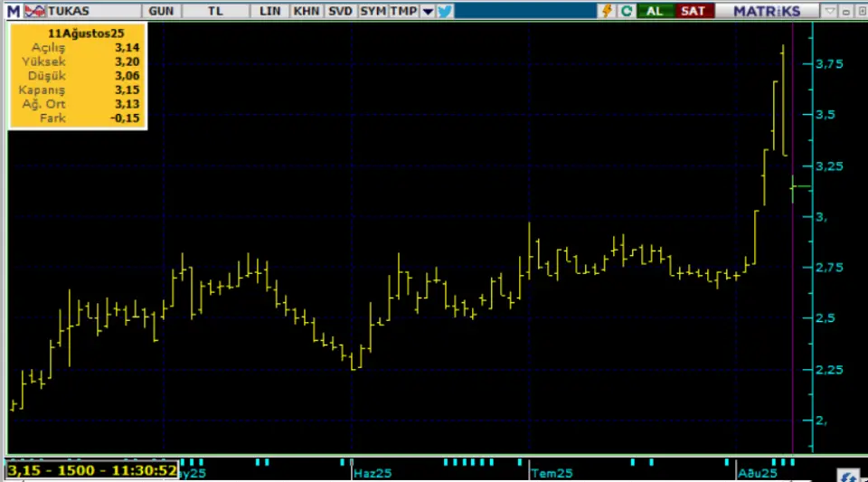The image size is (868, 482).
Task: Toggle the LIN linear scale button
Action: (x=269, y=11)
